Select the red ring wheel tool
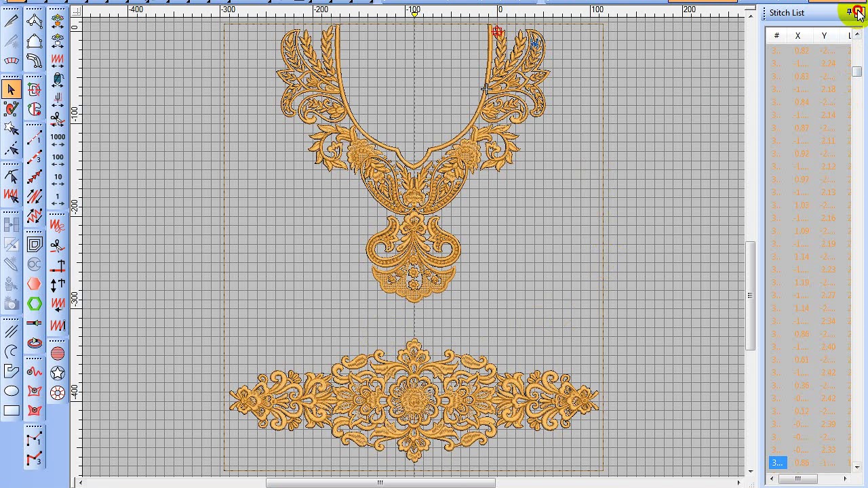 tap(58, 392)
